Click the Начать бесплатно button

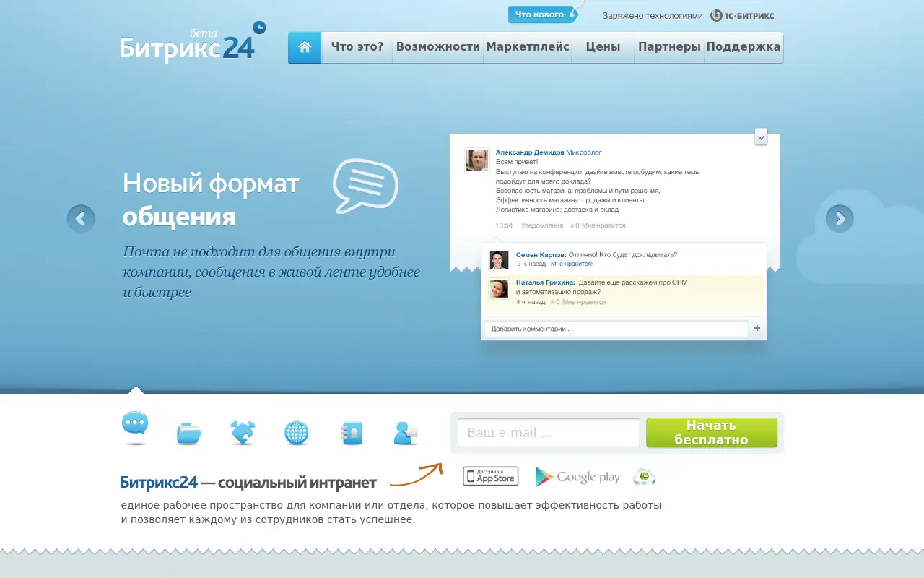pyautogui.click(x=712, y=433)
